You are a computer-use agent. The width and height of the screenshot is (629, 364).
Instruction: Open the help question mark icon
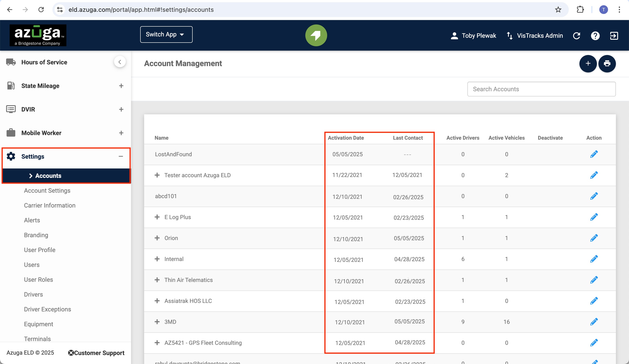click(595, 36)
